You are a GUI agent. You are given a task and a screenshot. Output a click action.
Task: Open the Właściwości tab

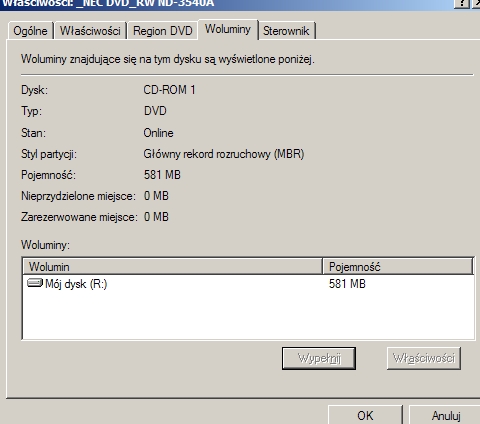90,31
